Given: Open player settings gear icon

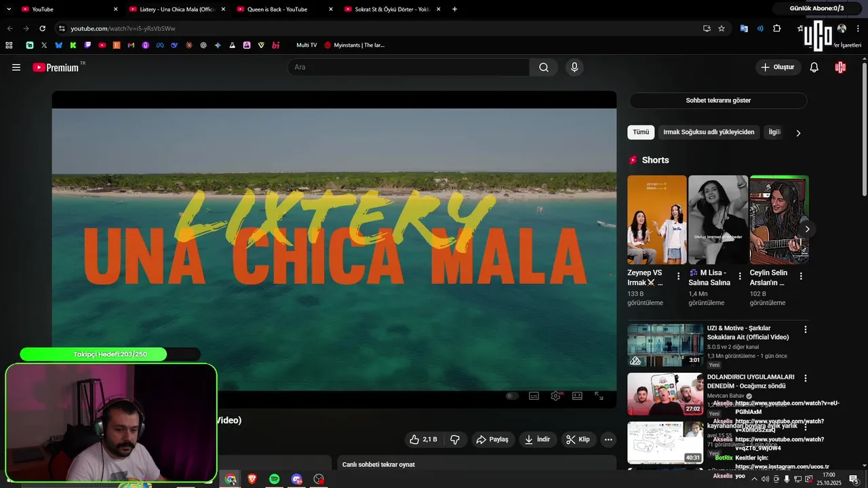Looking at the screenshot, I should 555,396.
